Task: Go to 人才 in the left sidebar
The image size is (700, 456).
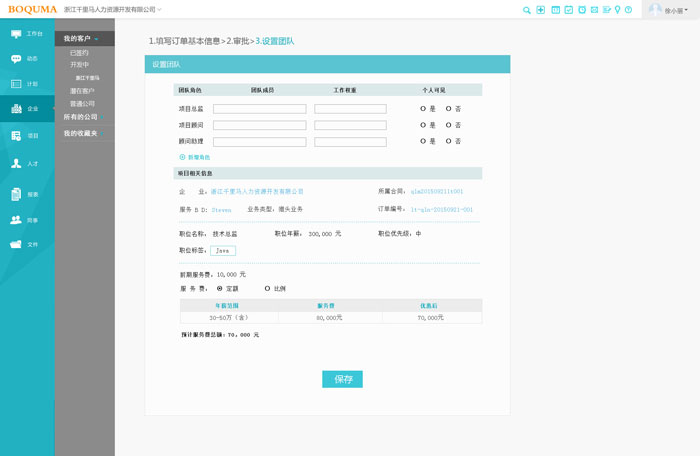Action: tap(27, 163)
